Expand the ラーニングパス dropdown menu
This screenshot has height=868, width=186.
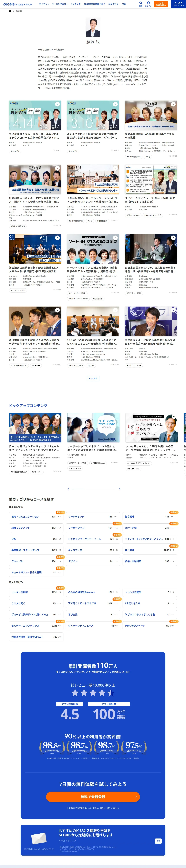point(60,4)
